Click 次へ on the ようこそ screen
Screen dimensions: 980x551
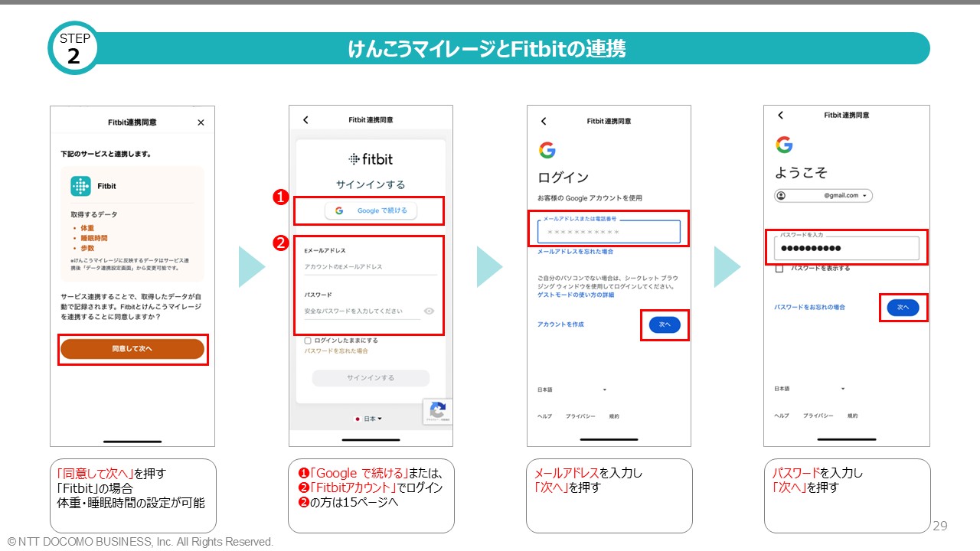click(903, 307)
